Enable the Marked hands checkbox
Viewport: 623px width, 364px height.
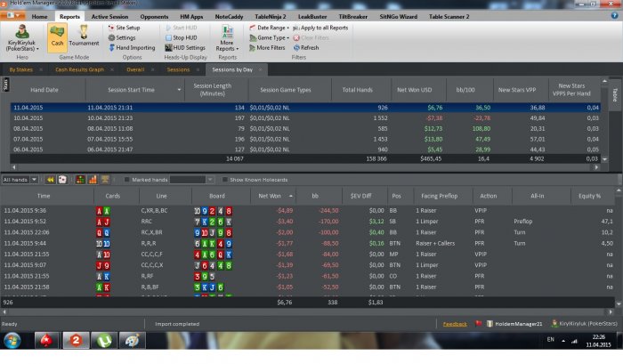pos(126,180)
